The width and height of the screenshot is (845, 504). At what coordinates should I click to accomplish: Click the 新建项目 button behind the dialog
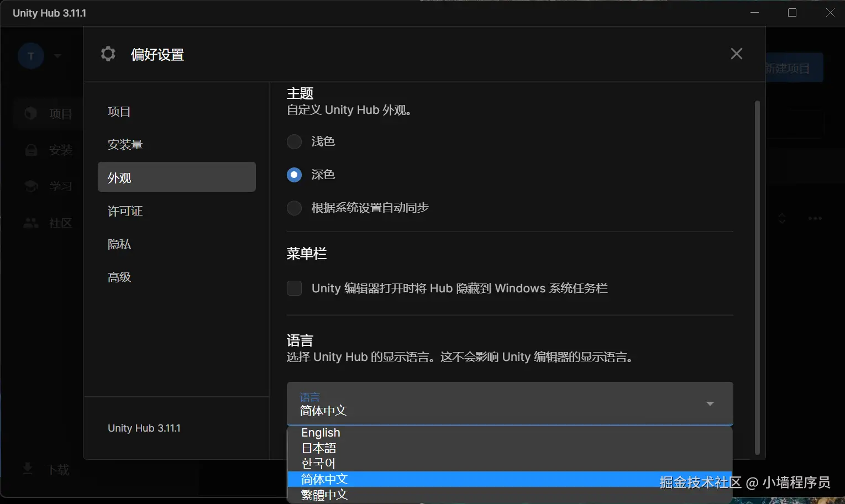pyautogui.click(x=794, y=67)
